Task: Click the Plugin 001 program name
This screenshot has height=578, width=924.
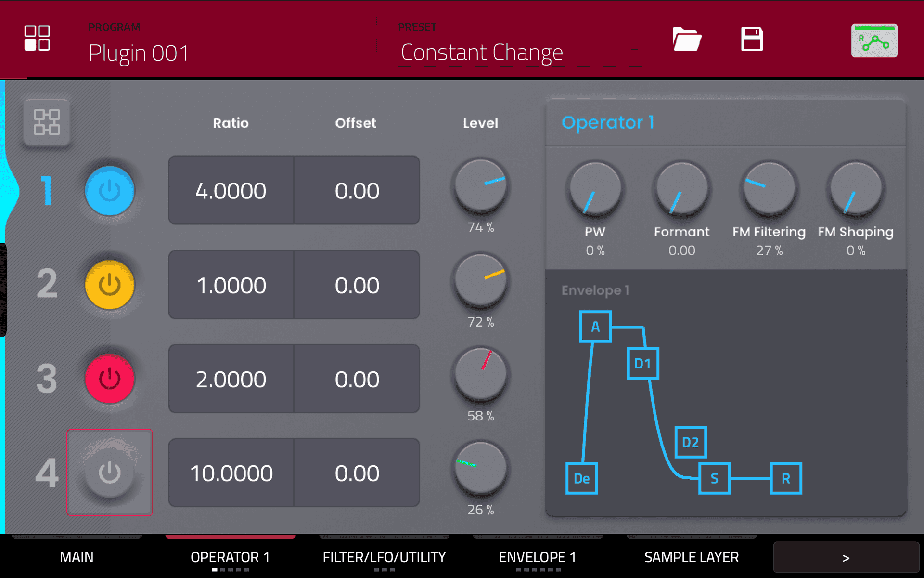Action: pos(139,53)
